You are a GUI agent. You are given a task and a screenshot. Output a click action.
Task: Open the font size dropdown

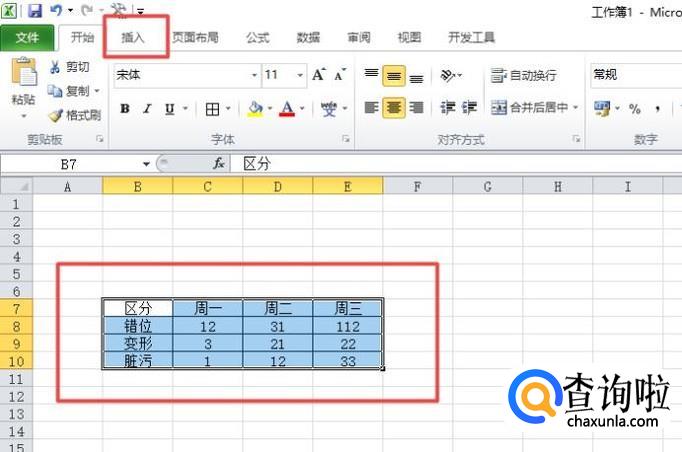click(300, 75)
